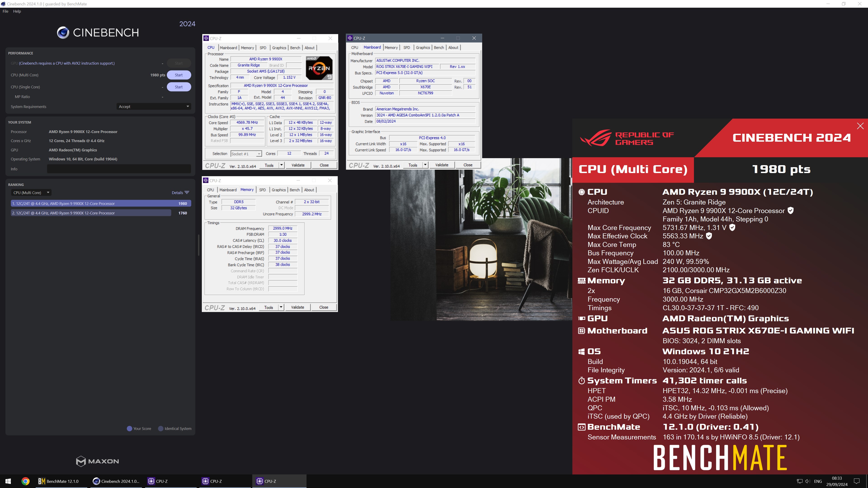This screenshot has height=488, width=868.
Task: Click the verified shield beside CPUID
Action: click(x=791, y=211)
